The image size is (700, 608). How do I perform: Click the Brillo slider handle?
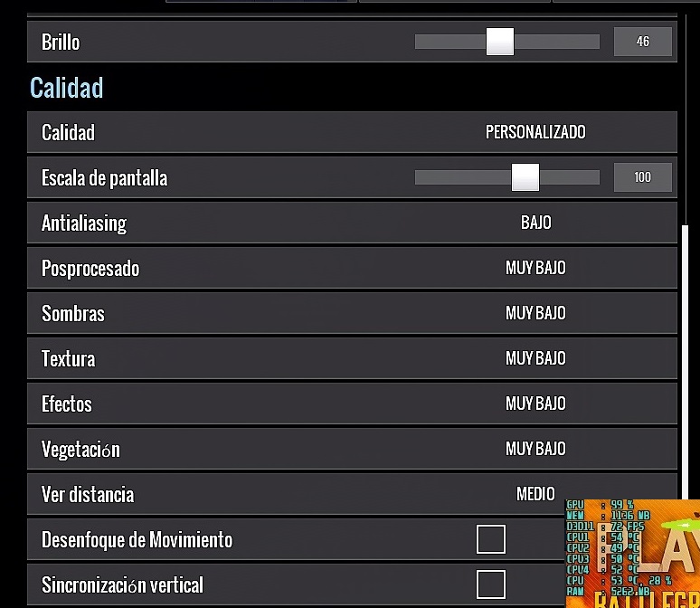point(500,42)
